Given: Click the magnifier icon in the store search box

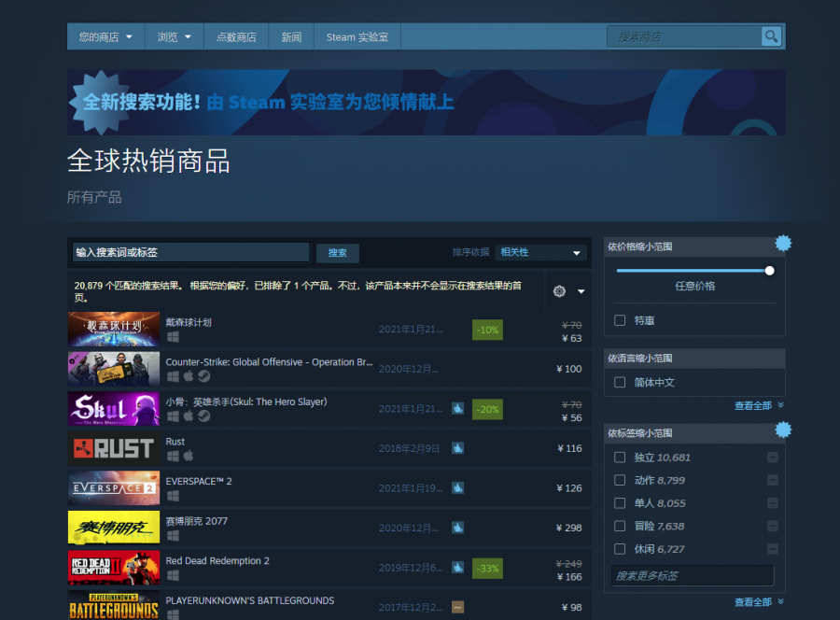Looking at the screenshot, I should [x=771, y=36].
